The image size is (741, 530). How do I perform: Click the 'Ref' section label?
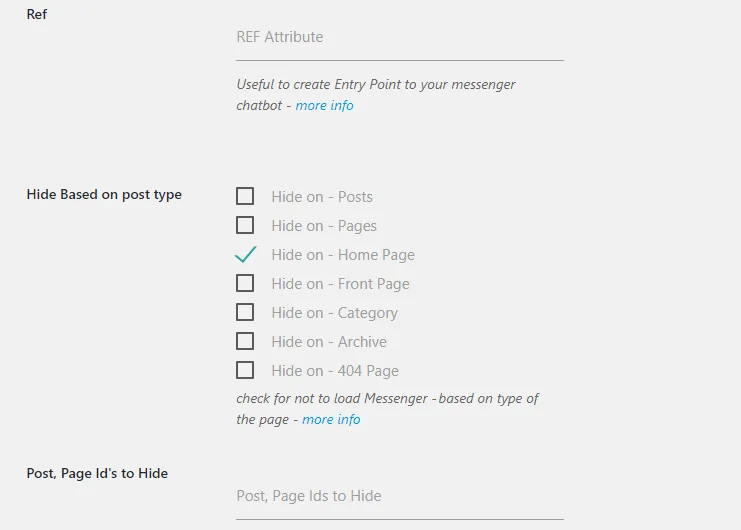pyautogui.click(x=37, y=15)
